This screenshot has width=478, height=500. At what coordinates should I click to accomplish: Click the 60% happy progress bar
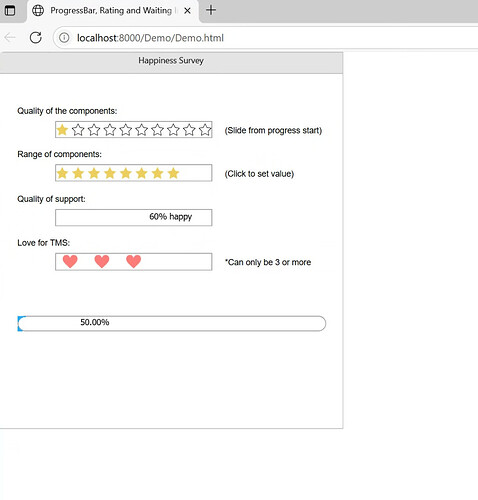point(133,217)
